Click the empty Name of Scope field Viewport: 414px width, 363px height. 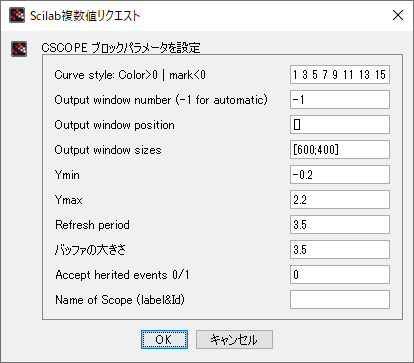pos(340,300)
